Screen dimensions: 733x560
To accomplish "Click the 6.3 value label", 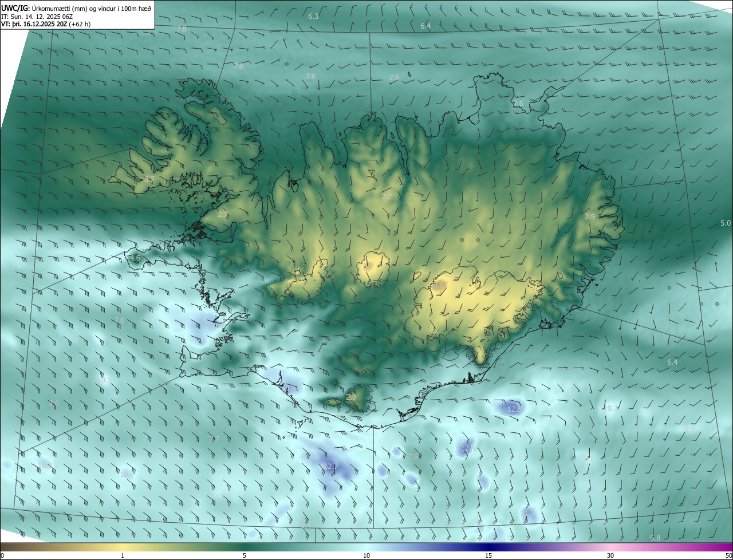I will coord(313,16).
